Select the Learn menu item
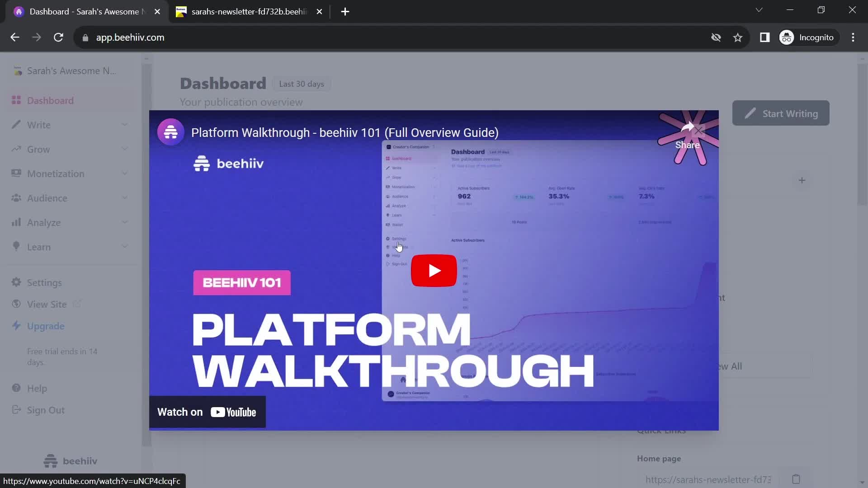Viewport: 868px width, 488px height. (39, 246)
